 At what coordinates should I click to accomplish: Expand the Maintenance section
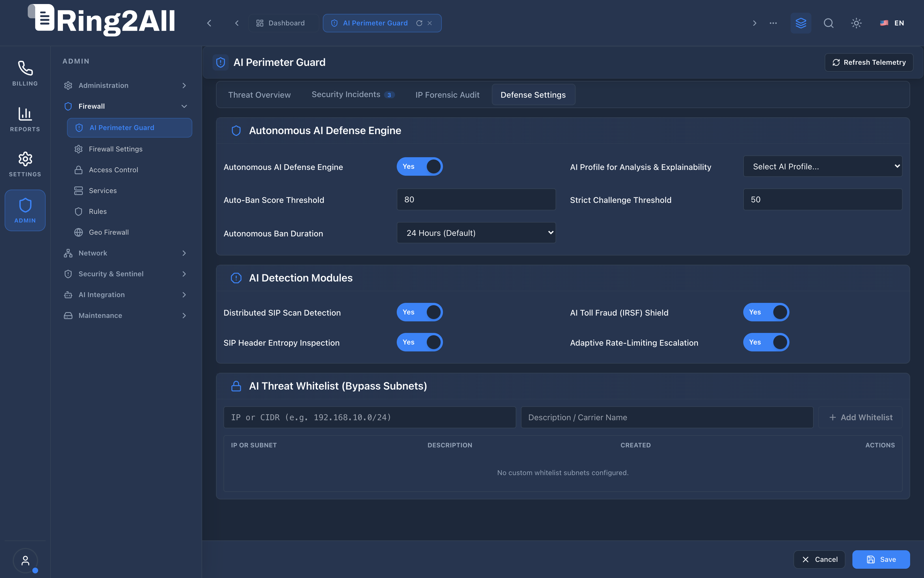[126, 315]
